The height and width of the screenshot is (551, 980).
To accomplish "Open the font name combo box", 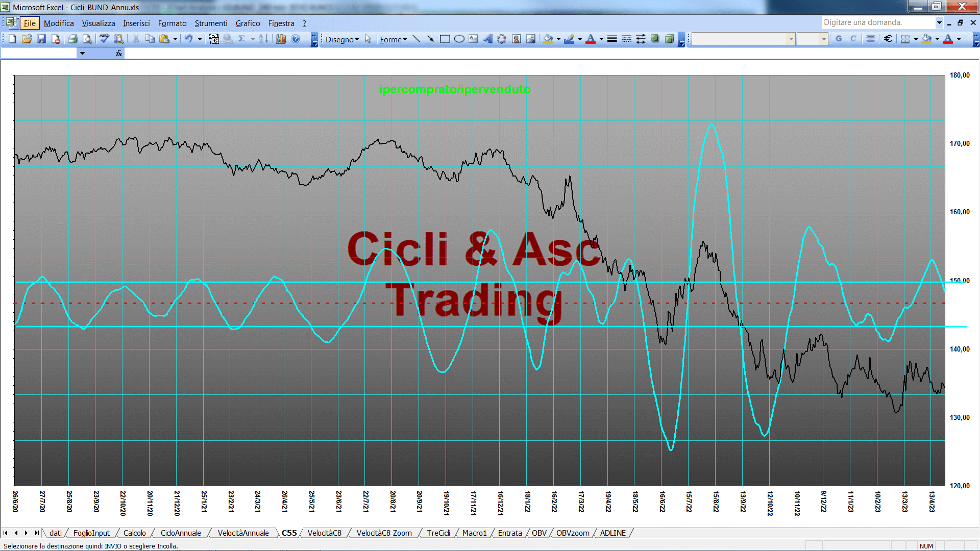I will click(744, 39).
